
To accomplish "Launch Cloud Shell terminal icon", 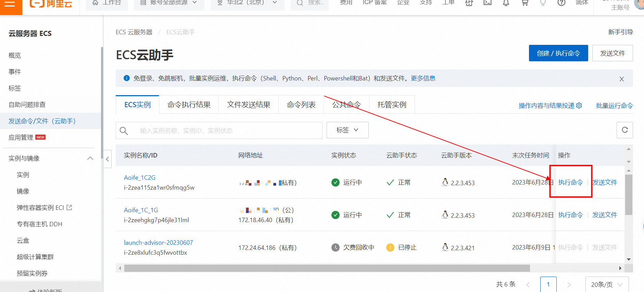I will tap(488, 3).
